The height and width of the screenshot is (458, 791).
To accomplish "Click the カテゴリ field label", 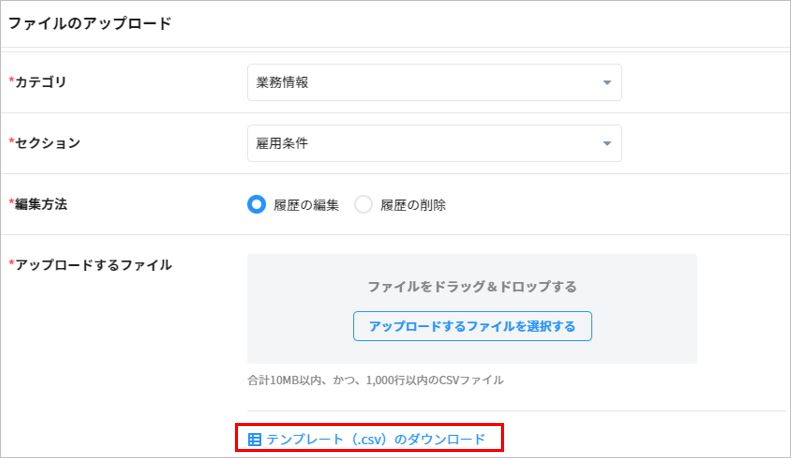I will click(41, 82).
